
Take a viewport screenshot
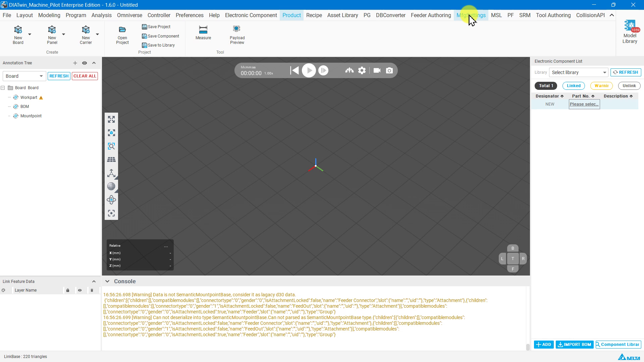[x=389, y=70]
